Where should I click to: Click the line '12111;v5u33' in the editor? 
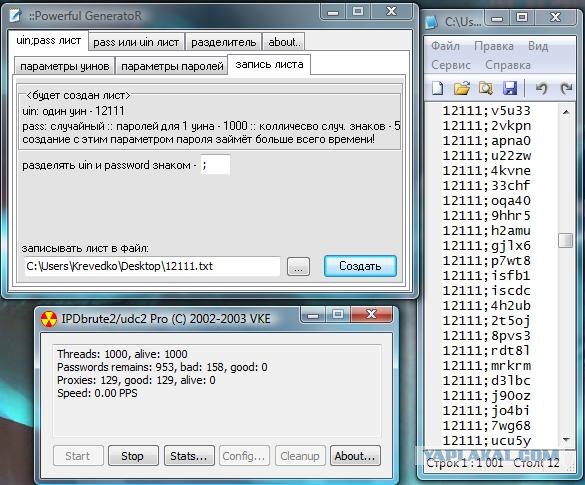[x=487, y=111]
